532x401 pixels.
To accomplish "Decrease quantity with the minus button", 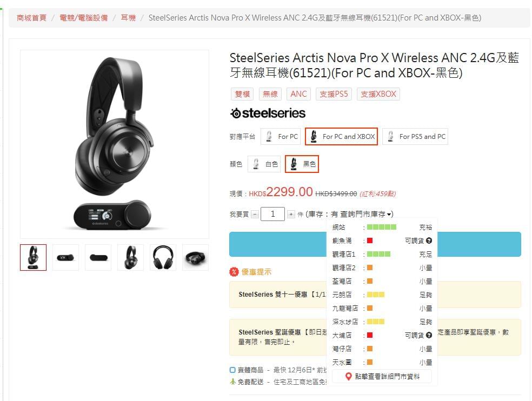I will (x=255, y=215).
